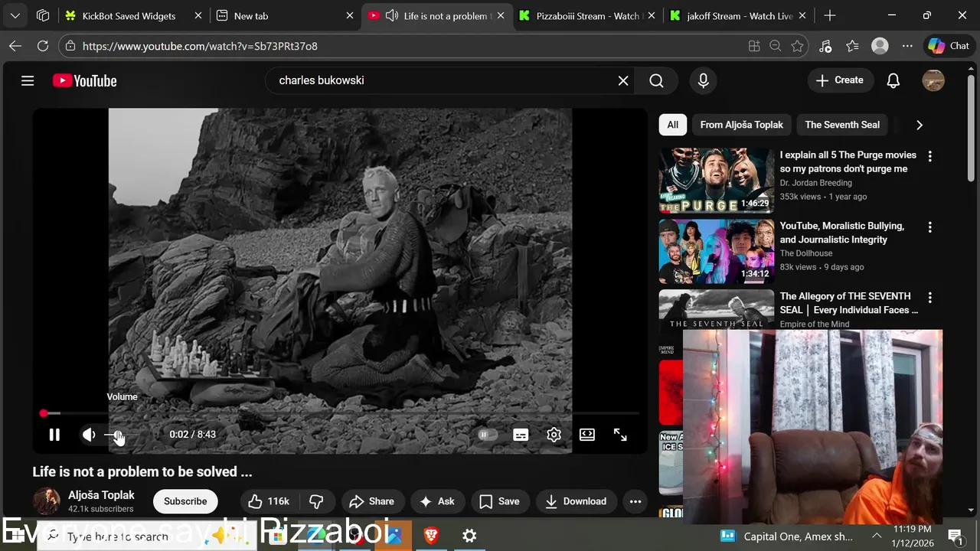The width and height of the screenshot is (980, 551).
Task: Open options for Moralistic Bullying video
Action: (929, 227)
